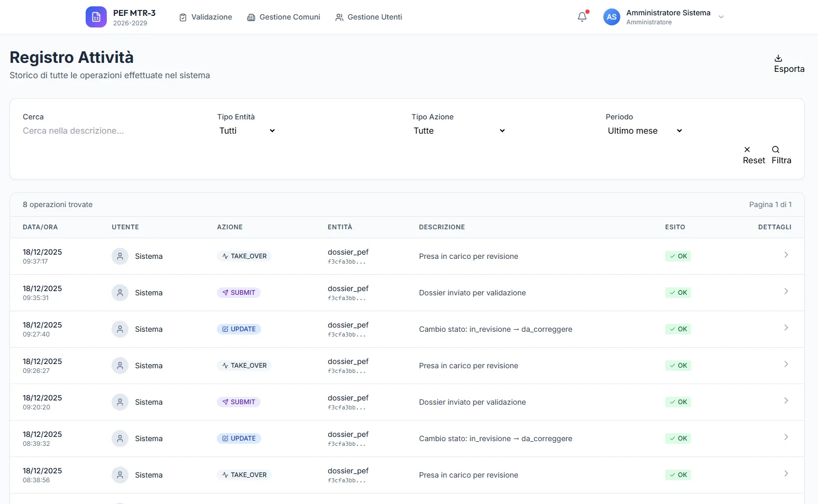Open the Periodo dropdown
This screenshot has height=504, width=818.
point(645,130)
